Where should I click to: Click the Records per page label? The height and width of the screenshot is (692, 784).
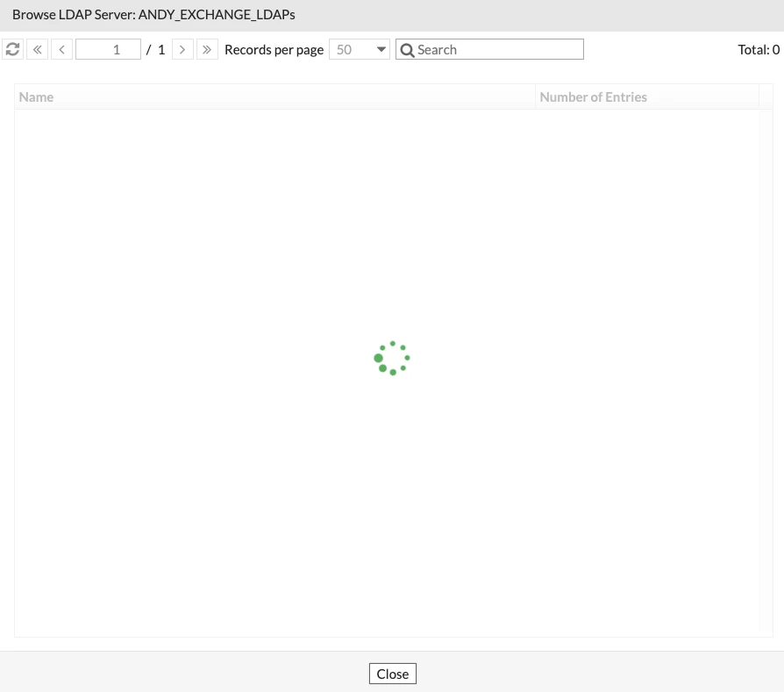(274, 50)
